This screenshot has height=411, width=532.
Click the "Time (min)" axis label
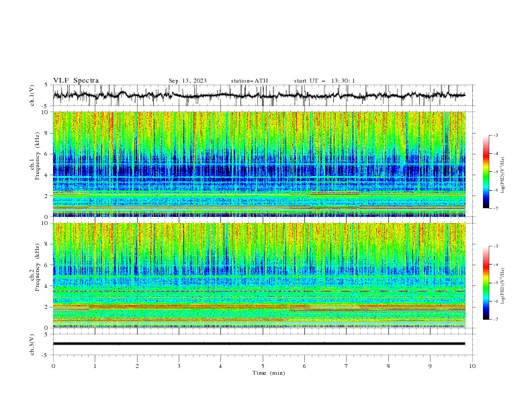tap(269, 373)
